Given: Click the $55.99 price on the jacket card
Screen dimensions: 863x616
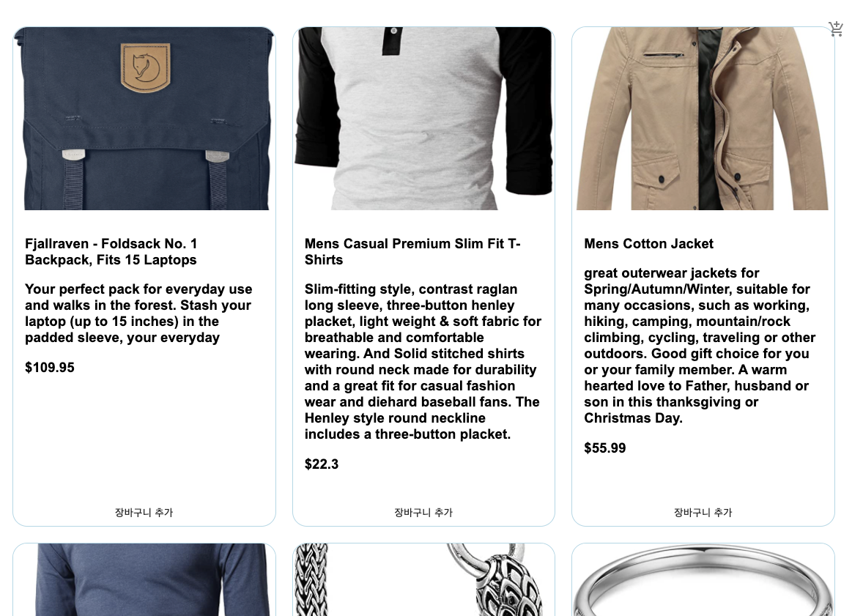Looking at the screenshot, I should [x=604, y=448].
